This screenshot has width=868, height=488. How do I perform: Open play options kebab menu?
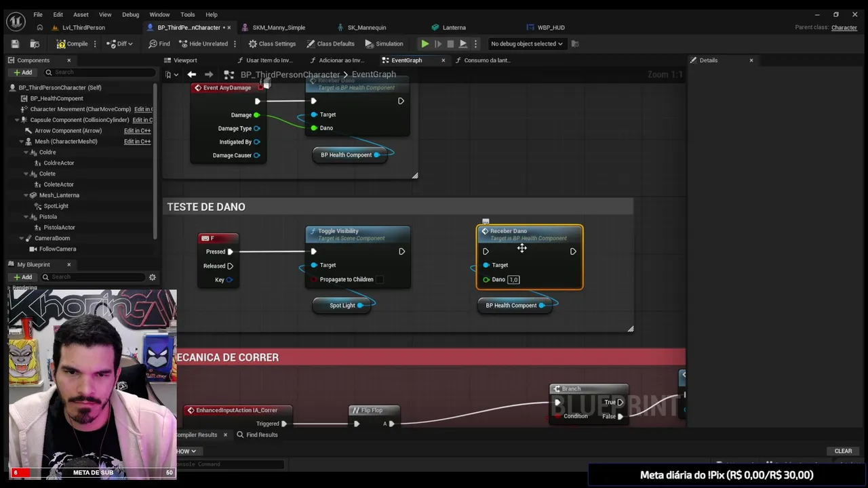pos(475,43)
